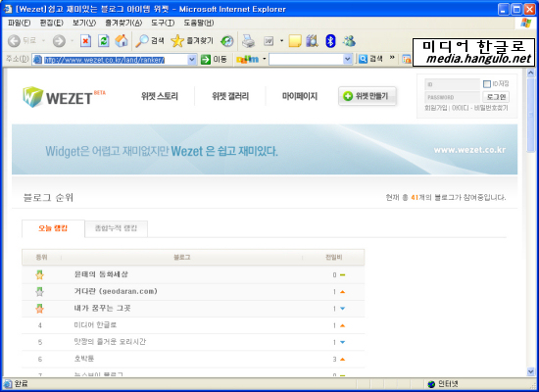This screenshot has height=392, width=539.
Task: Click the rightmost Daum toolbar icon
Action: (407, 59)
